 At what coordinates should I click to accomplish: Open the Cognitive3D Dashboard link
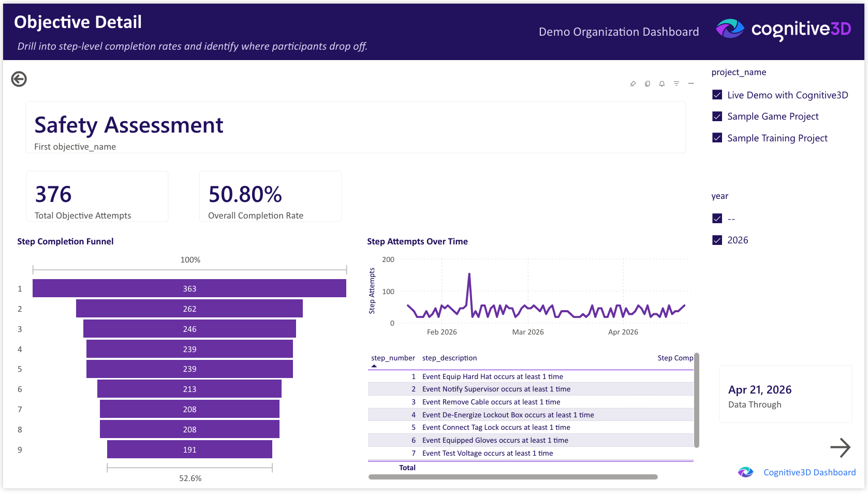click(x=809, y=472)
